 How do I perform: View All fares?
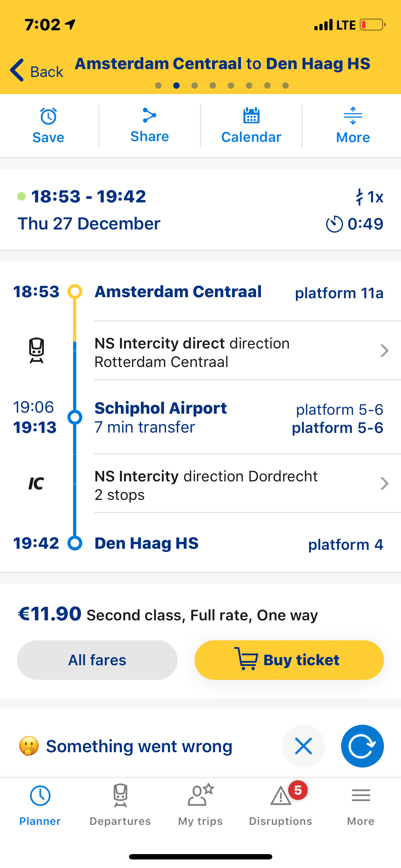click(x=97, y=660)
